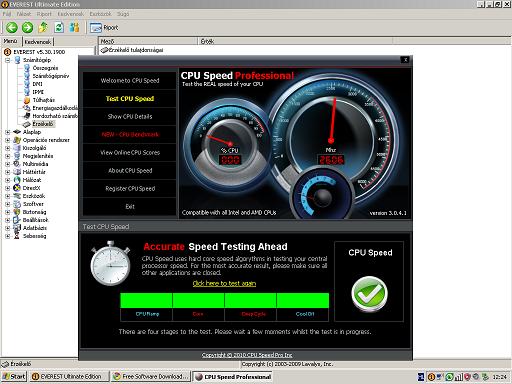This screenshot has height=384, width=512.
Task: Click the Windows Start button
Action: click(x=14, y=377)
